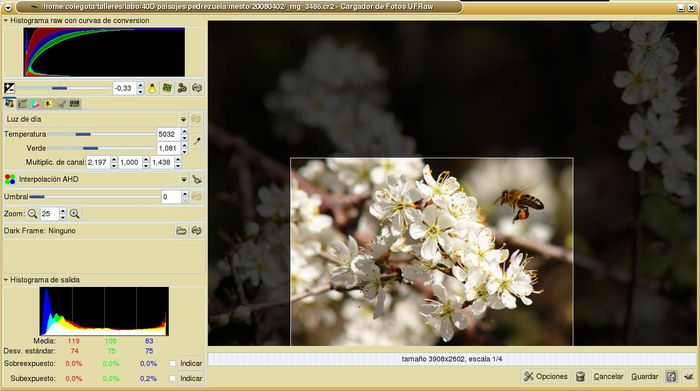Image resolution: width=700 pixels, height=391 pixels.
Task: Open the Interpolación AHD dropdown
Action: click(x=96, y=179)
